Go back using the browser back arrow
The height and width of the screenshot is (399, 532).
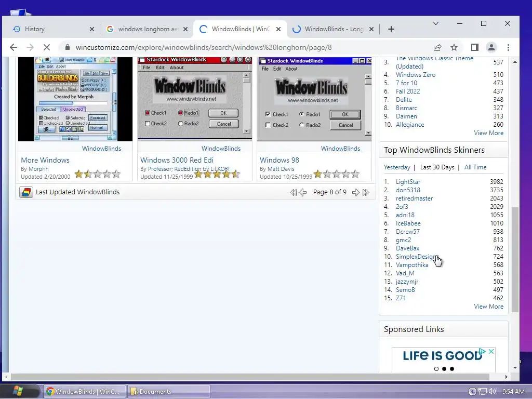click(x=14, y=47)
